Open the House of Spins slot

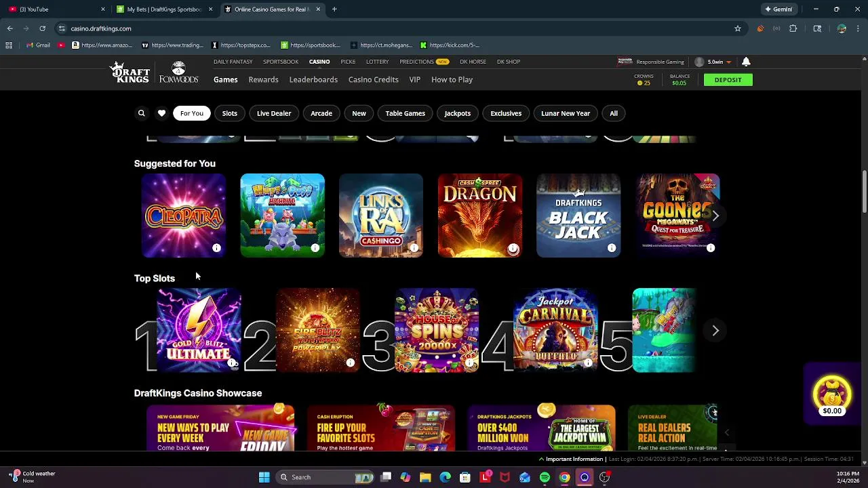pos(437,330)
